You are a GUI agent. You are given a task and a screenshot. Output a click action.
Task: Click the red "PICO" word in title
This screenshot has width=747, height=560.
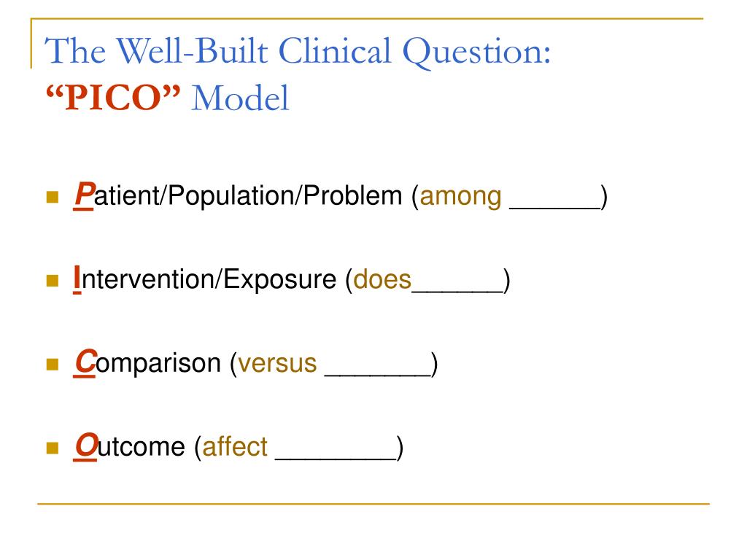coord(113,98)
